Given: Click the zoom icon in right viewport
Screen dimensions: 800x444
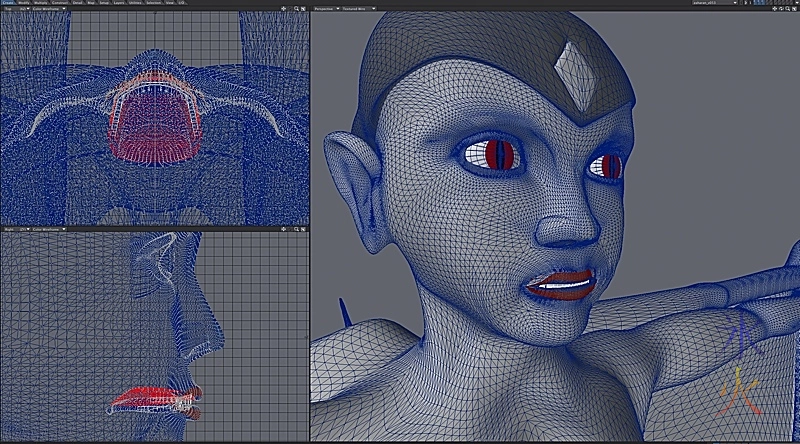Looking at the screenshot, I should [294, 229].
